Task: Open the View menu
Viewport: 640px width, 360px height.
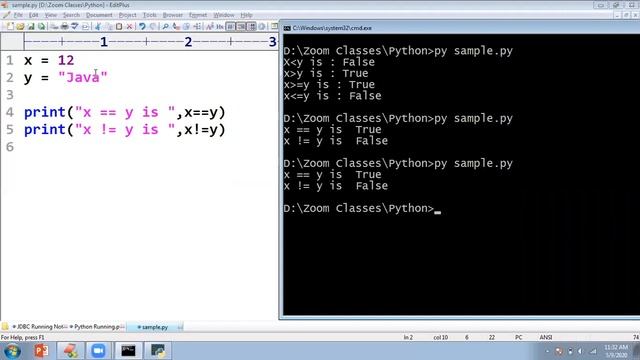Action: [x=51, y=15]
